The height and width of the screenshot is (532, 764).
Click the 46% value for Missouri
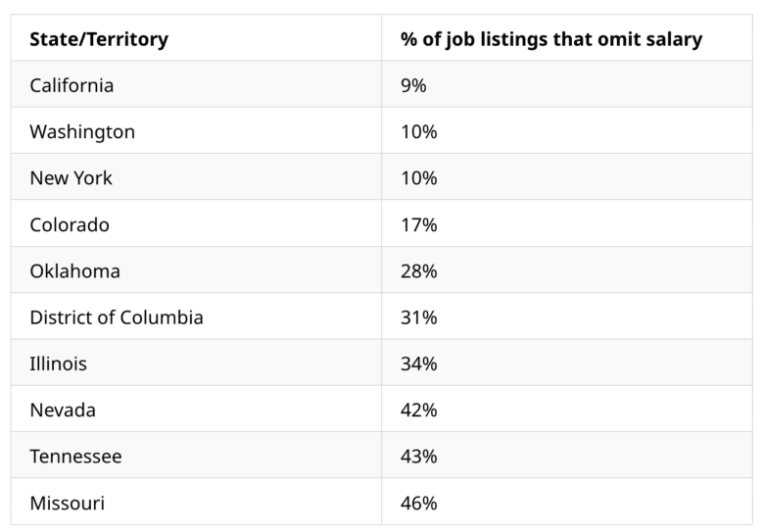coord(418,504)
